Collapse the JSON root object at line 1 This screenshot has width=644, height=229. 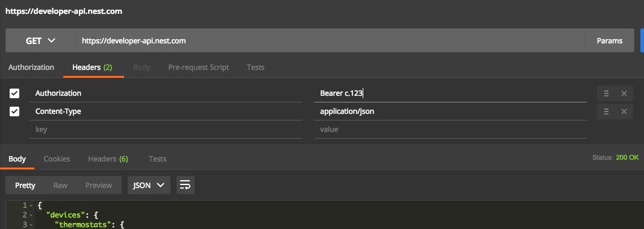click(x=31, y=205)
